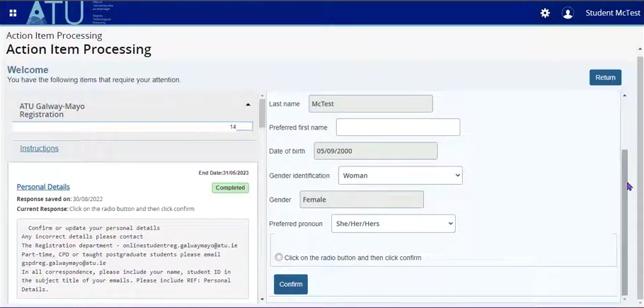644x308 pixels.
Task: Click 'Confirm or update your personal details' text
Action: [x=94, y=228]
